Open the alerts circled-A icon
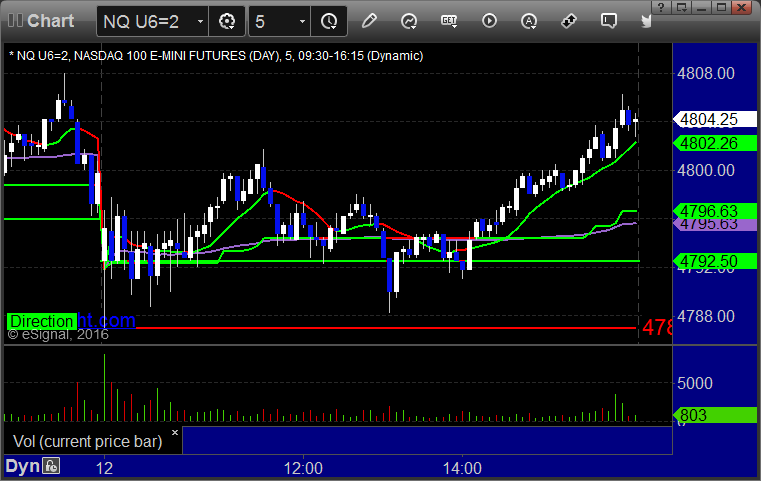761x481 pixels. click(529, 21)
